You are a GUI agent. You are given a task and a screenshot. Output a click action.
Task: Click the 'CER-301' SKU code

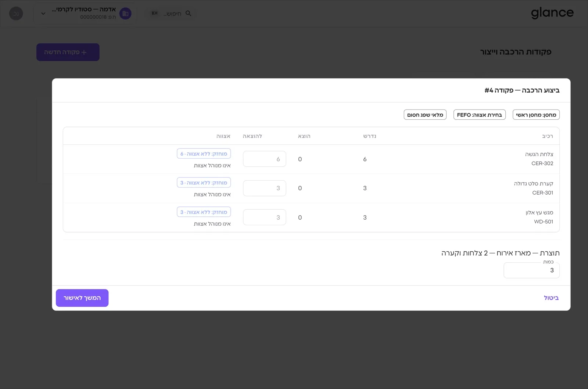coord(543,192)
